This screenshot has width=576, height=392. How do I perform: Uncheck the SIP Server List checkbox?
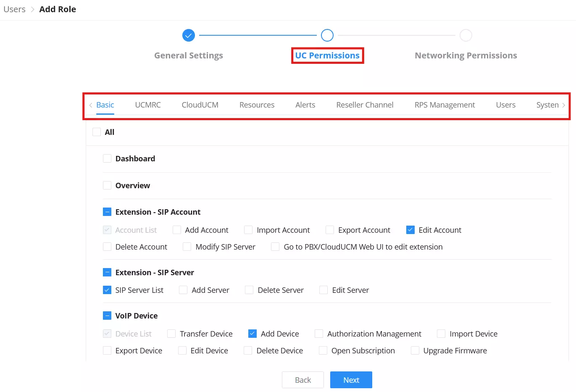click(107, 290)
